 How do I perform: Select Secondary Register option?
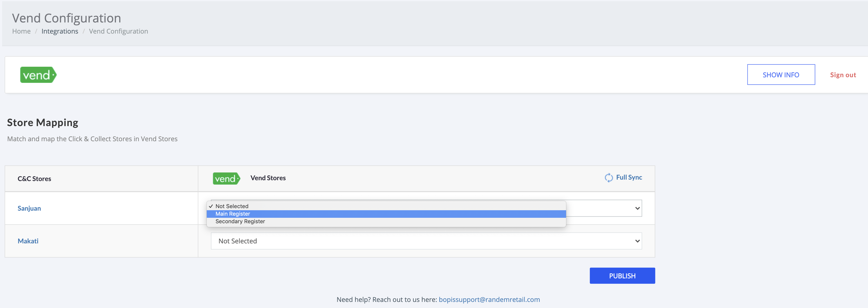point(386,221)
